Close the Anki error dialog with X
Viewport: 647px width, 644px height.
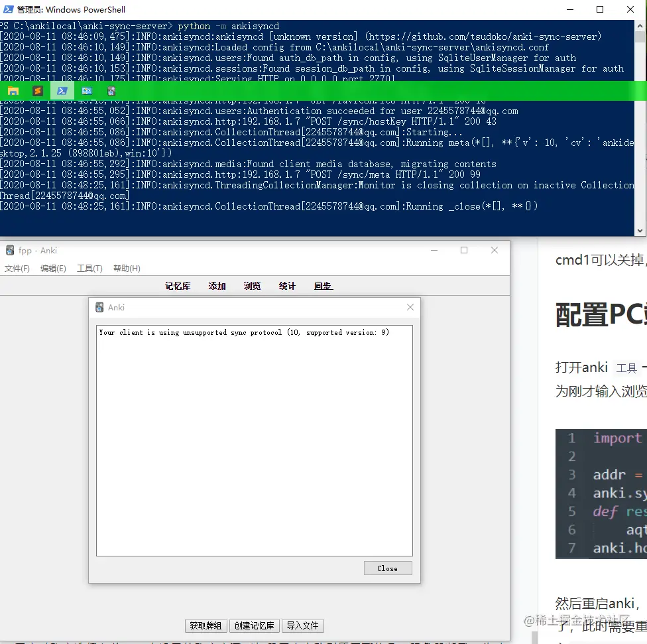click(410, 307)
